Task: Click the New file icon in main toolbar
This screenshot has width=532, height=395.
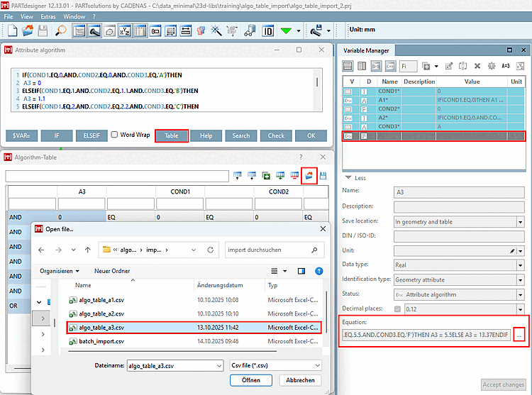Action: pos(12,30)
